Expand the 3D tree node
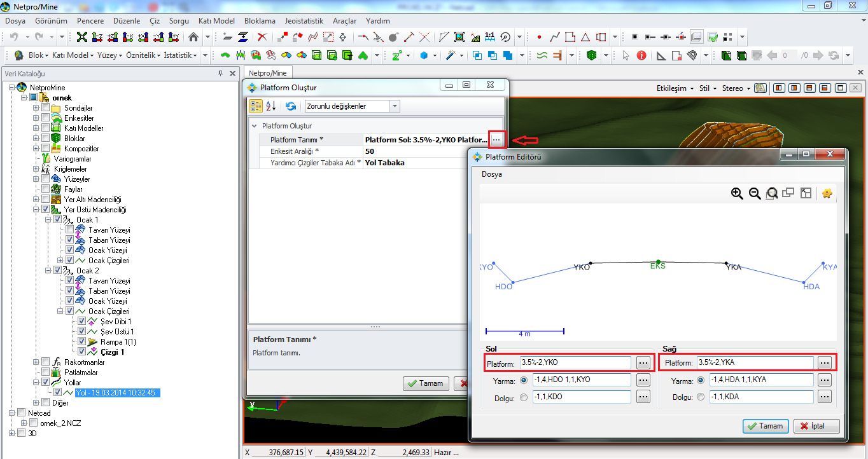Screen dimensions: 868x459 [12, 434]
